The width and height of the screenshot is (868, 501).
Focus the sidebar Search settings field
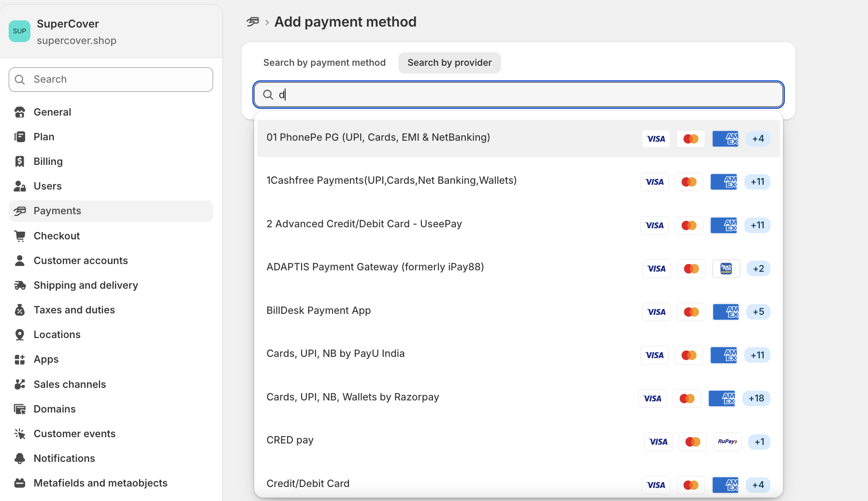tap(111, 80)
